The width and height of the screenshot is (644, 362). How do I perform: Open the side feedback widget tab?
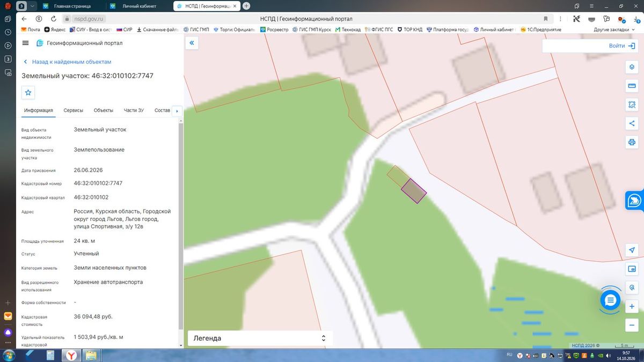(634, 200)
